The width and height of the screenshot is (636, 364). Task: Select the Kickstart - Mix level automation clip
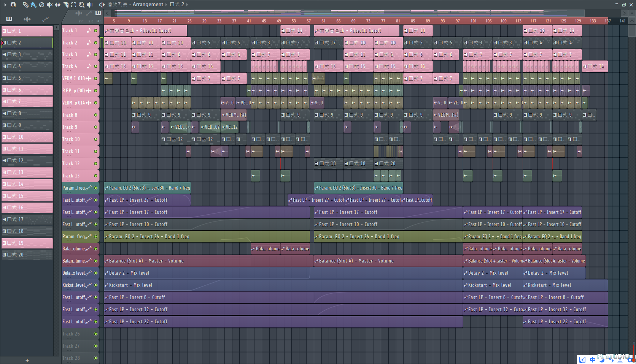[x=283, y=285]
